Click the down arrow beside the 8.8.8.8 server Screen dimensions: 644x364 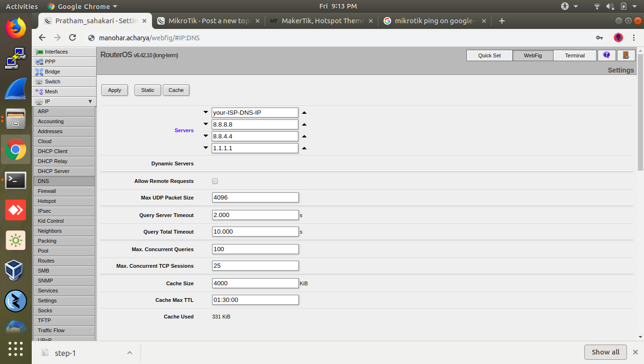(206, 124)
